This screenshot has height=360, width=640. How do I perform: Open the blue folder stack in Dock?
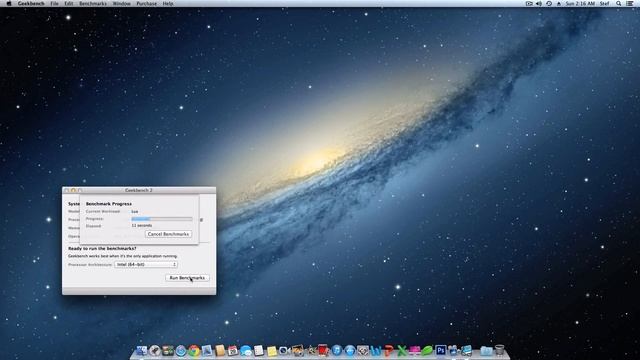point(486,350)
